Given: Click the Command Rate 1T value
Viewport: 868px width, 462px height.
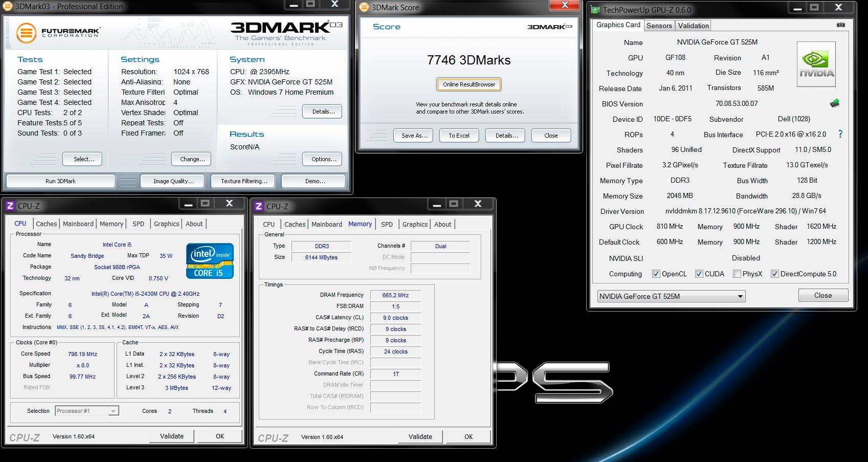Looking at the screenshot, I should pyautogui.click(x=396, y=374).
